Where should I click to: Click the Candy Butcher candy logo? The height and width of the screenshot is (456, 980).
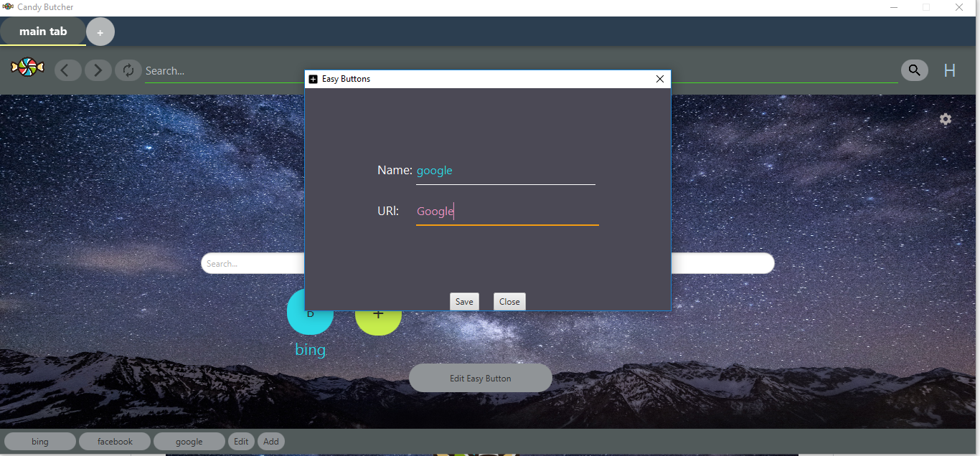click(27, 66)
